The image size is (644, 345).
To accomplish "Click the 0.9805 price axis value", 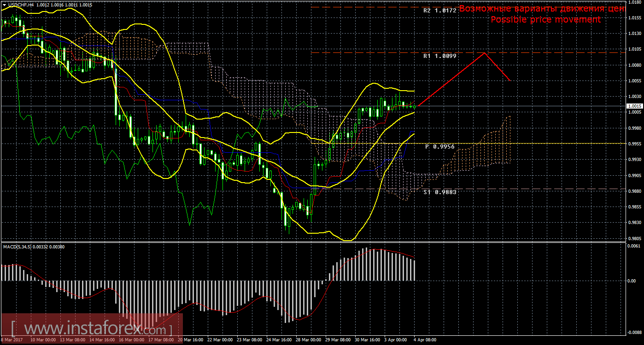I will 634,238.
